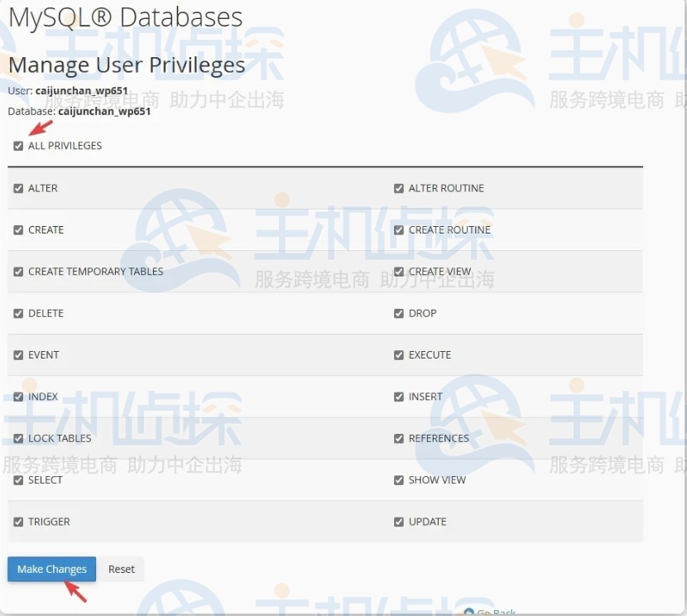Toggle the INSERT privilege checkbox

399,397
